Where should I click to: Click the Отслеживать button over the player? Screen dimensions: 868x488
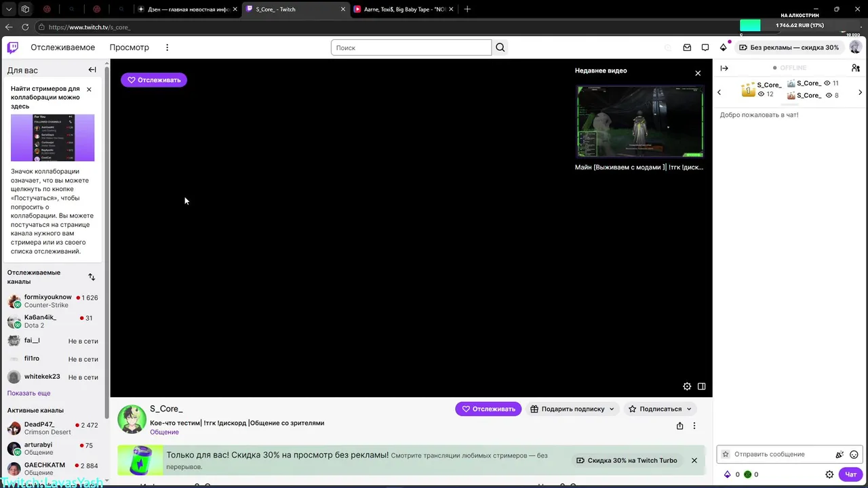point(154,80)
